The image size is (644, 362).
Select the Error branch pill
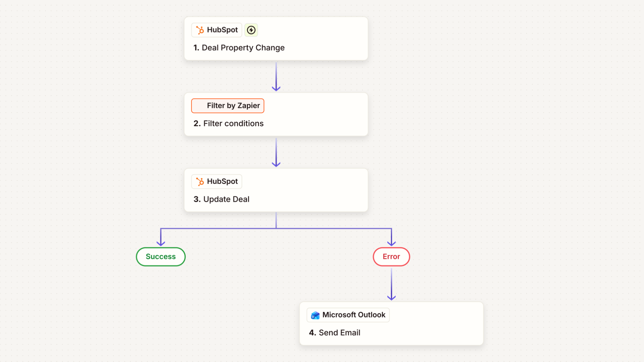click(x=391, y=257)
